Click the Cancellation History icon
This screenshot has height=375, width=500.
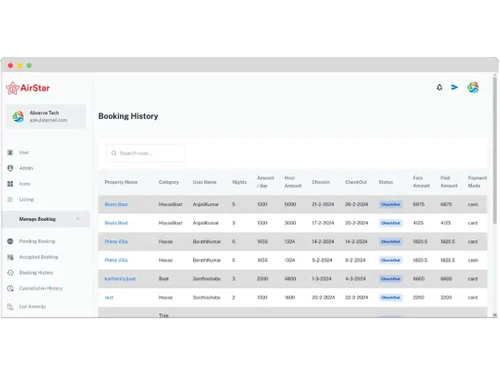click(x=10, y=288)
